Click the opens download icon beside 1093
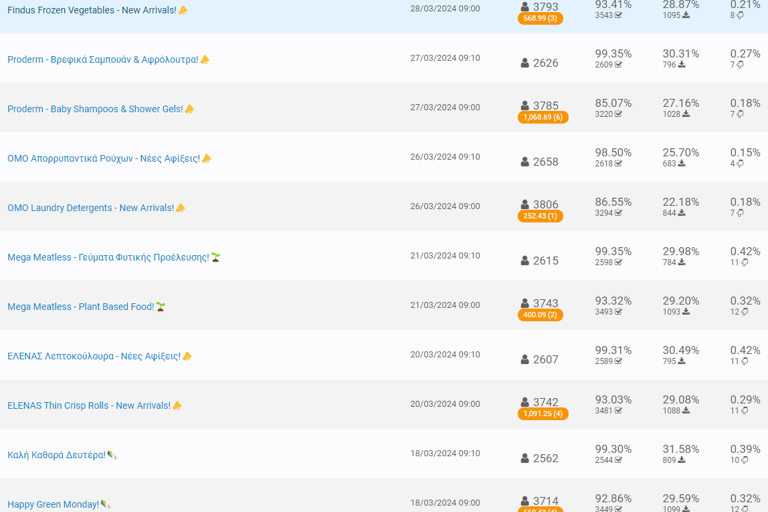The height and width of the screenshot is (512, 768). pyautogui.click(x=686, y=312)
